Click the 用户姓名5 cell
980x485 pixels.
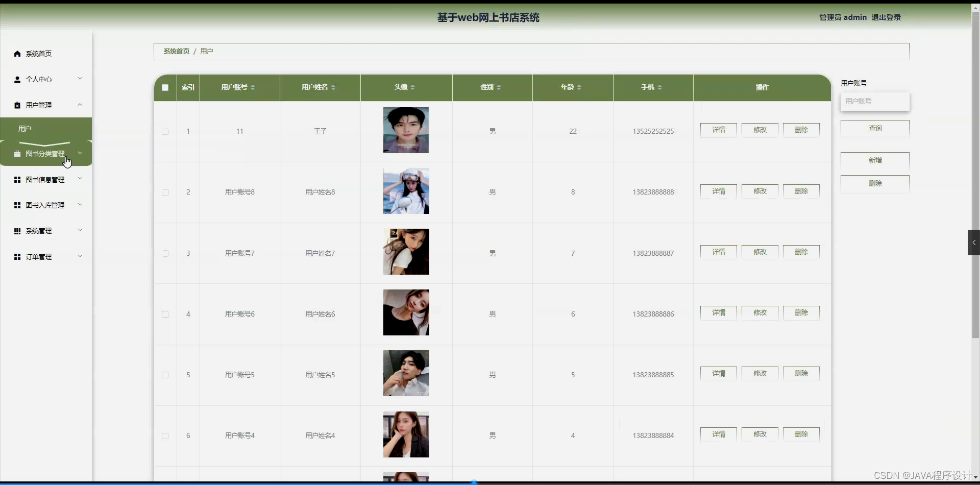(320, 375)
